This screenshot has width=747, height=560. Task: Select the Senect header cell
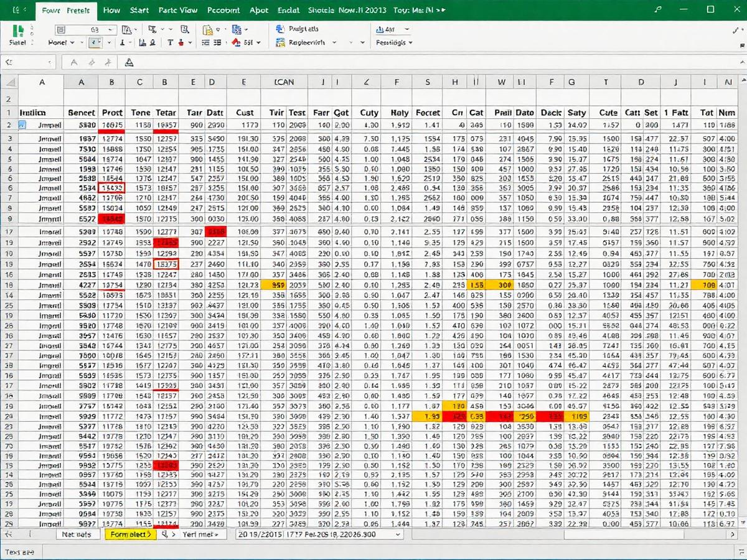[81, 113]
